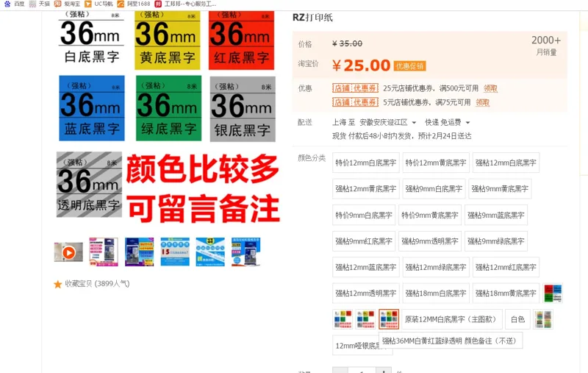Select option 强粘9mm白底黑字

(434, 188)
